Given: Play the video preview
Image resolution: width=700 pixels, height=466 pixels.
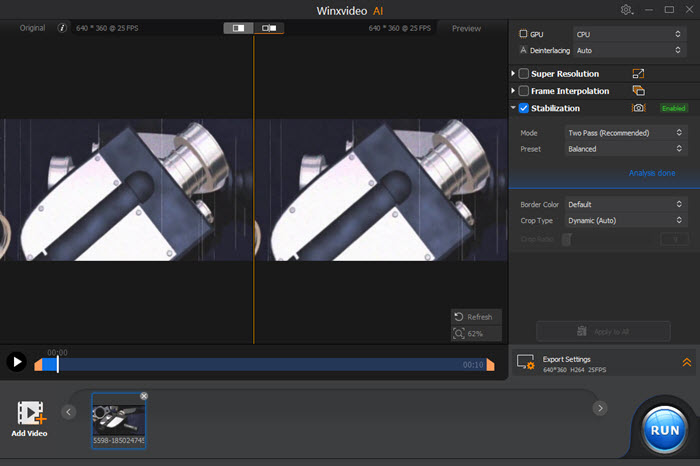Looking at the screenshot, I should (x=16, y=362).
